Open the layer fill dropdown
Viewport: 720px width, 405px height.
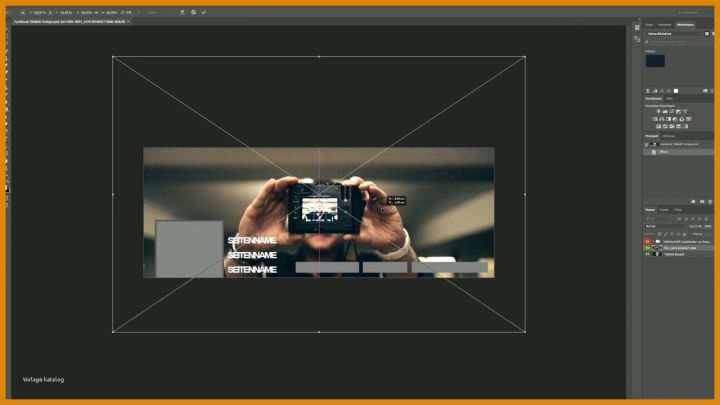[x=708, y=234]
